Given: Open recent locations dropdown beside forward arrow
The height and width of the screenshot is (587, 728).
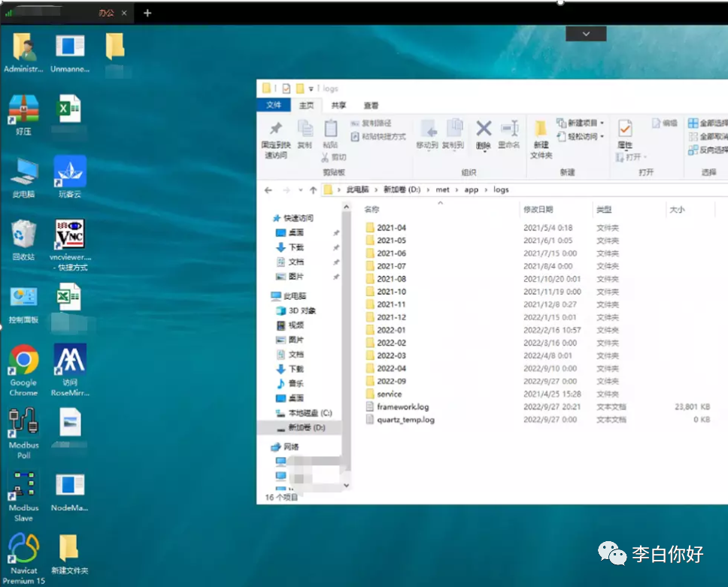Looking at the screenshot, I should tap(300, 190).
